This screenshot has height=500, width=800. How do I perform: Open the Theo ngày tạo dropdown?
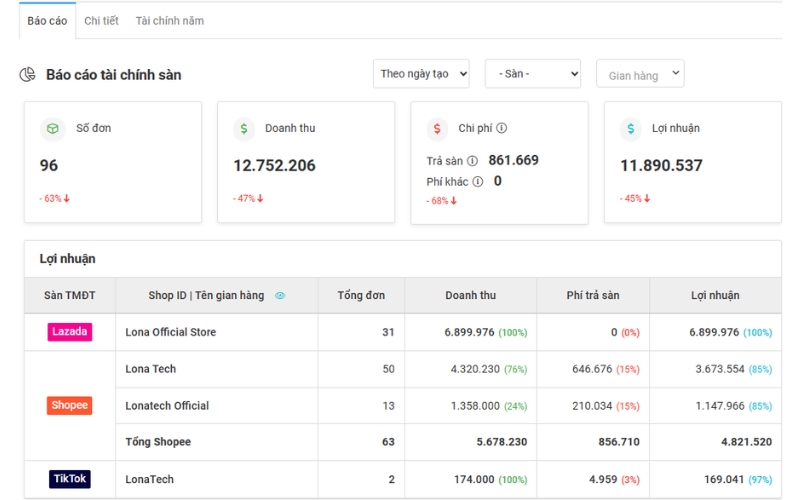coord(421,74)
